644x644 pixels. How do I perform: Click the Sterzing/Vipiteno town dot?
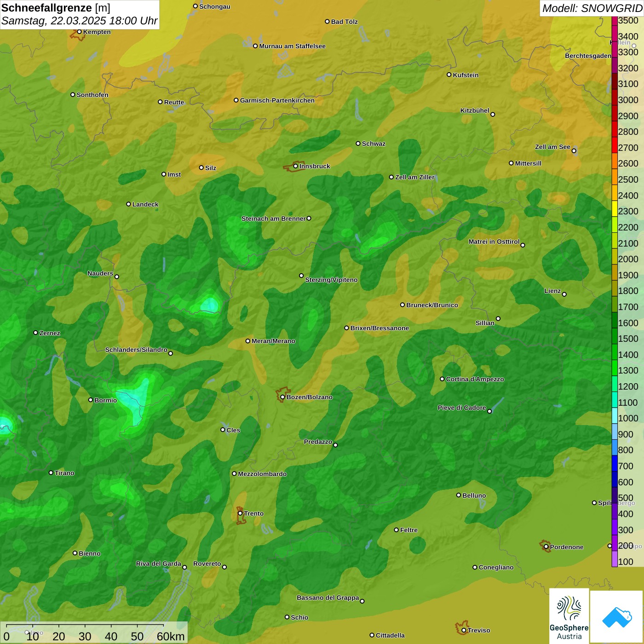[301, 276]
